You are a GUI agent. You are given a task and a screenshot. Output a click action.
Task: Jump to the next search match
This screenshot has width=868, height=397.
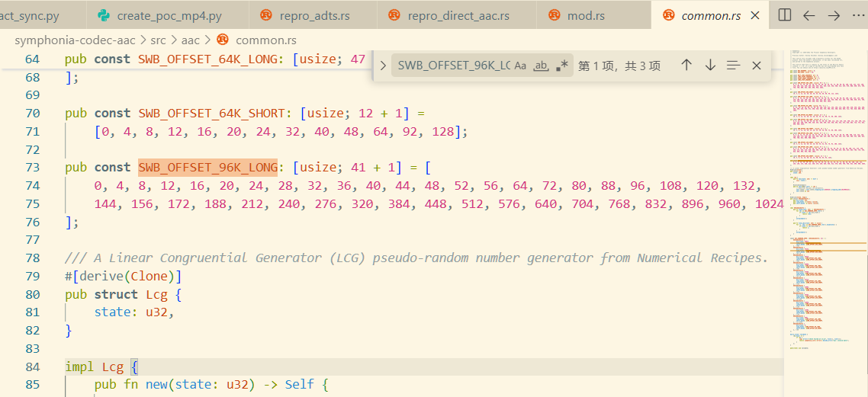[710, 66]
